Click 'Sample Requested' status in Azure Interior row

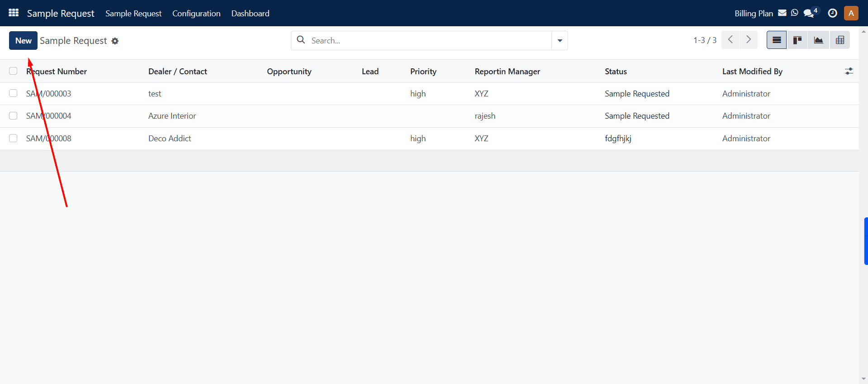[x=637, y=115]
